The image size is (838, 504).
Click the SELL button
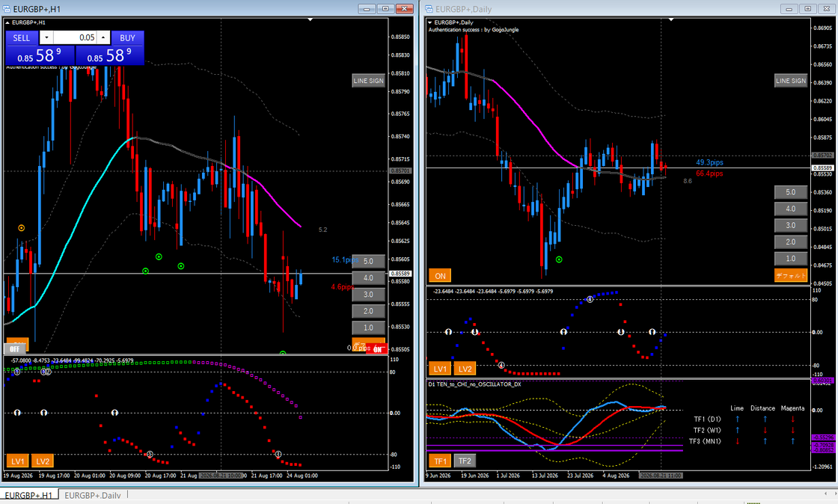22,37
